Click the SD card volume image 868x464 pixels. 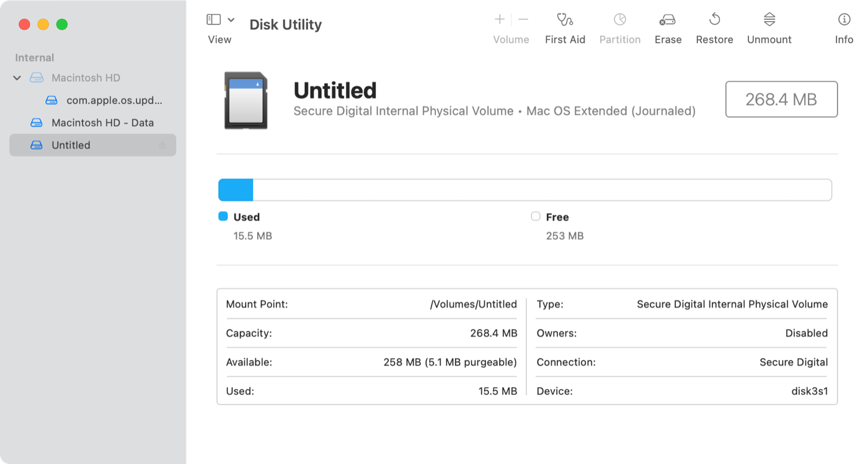[246, 101]
